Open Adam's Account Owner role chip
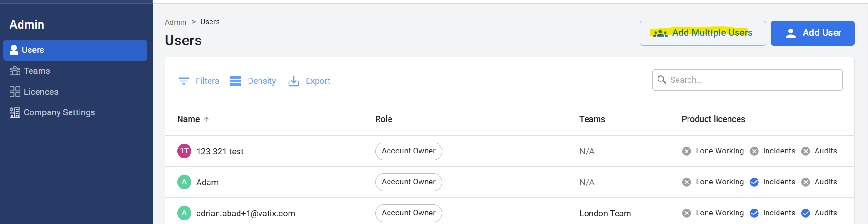Image resolution: width=868 pixels, height=224 pixels. [409, 182]
